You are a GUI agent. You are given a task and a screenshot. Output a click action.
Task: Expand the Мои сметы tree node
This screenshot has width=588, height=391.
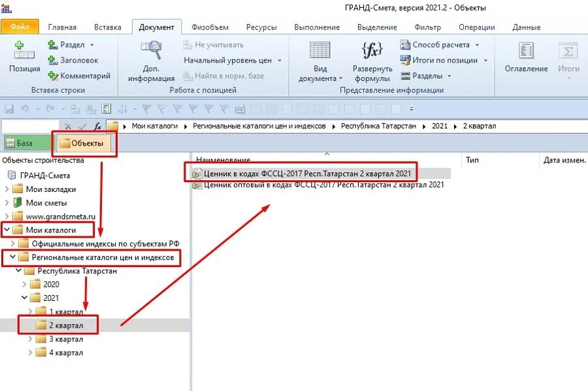(7, 202)
